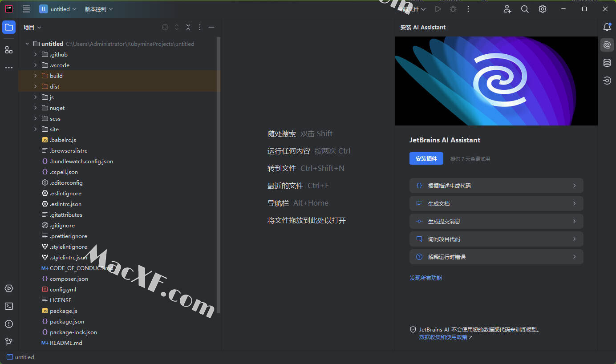
Task: Open the Services tool window icon
Action: click(9, 288)
